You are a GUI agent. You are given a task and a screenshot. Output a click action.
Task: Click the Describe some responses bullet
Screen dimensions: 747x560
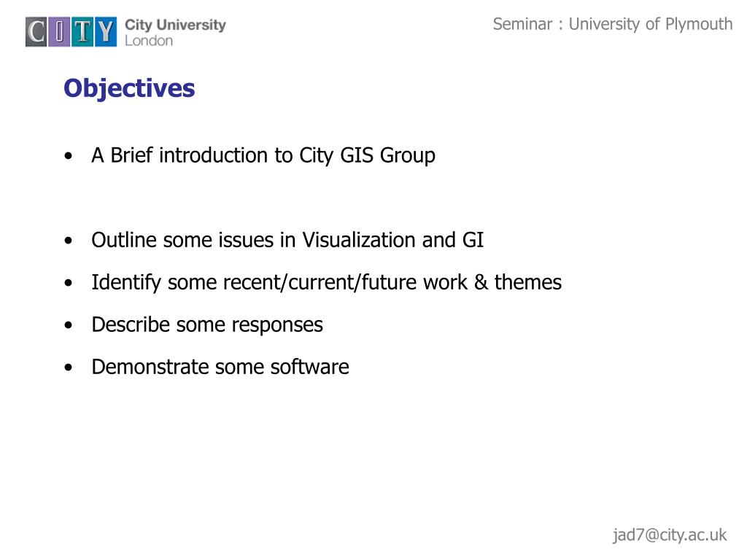pyautogui.click(x=207, y=324)
